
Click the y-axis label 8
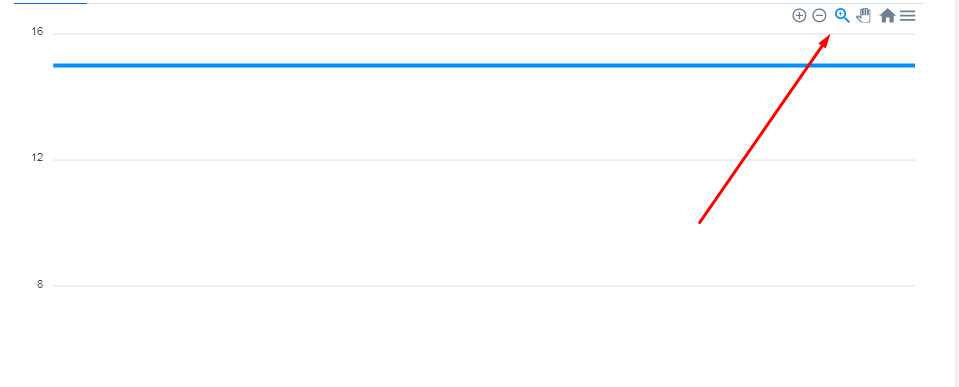(x=40, y=284)
